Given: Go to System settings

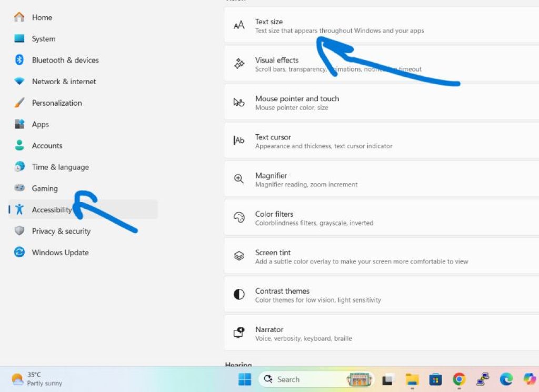Looking at the screenshot, I should coord(83,38).
